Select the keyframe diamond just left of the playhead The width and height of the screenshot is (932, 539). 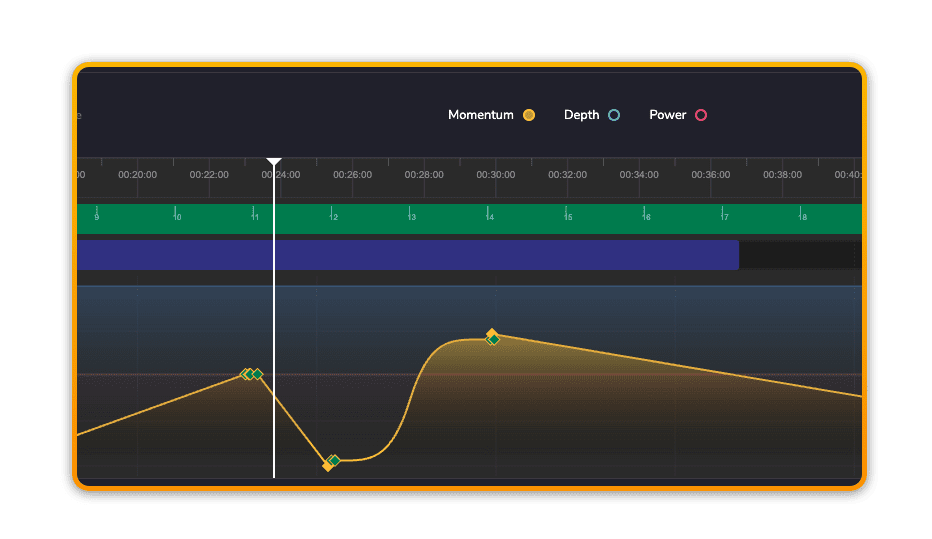click(251, 374)
